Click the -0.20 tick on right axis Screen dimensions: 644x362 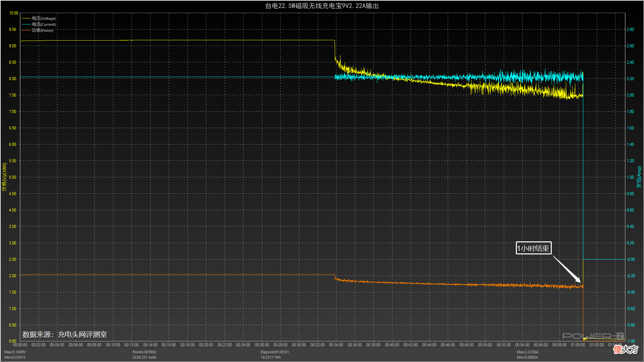coord(631,276)
